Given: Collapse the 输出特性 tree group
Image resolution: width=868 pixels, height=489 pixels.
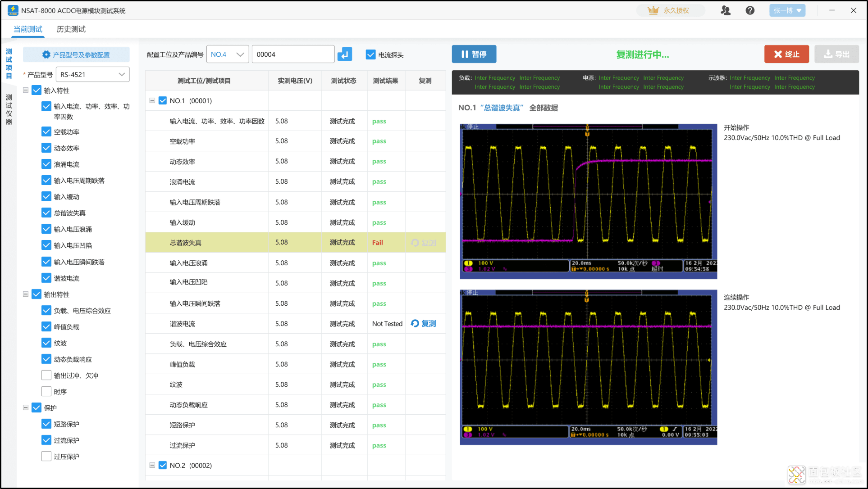Looking at the screenshot, I should click(26, 294).
